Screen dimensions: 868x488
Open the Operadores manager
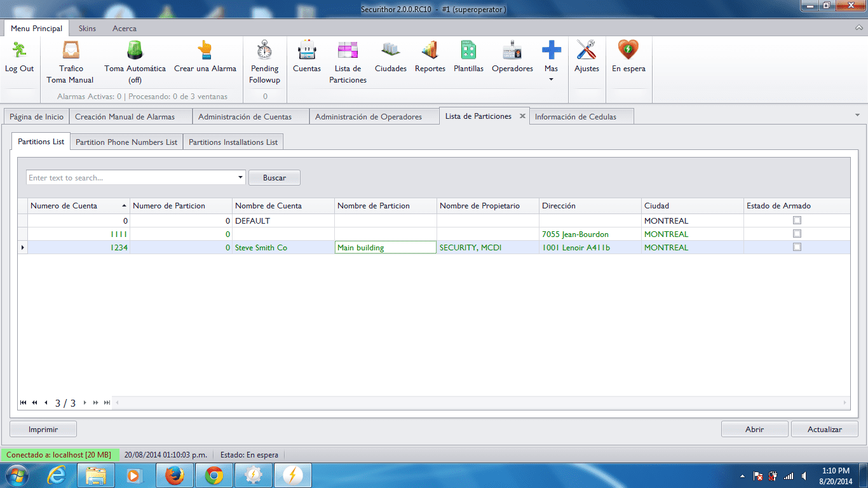coord(512,60)
